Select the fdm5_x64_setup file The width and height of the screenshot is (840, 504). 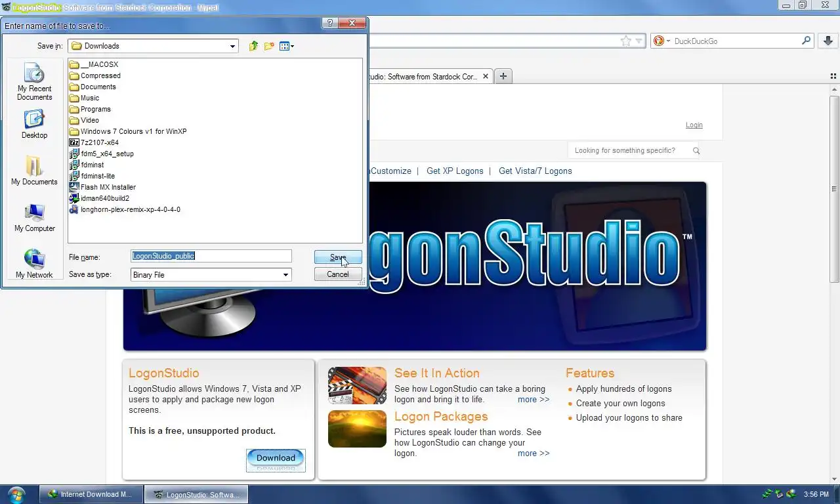(102, 154)
